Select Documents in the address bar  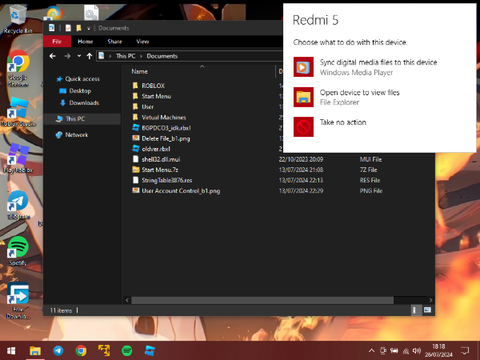click(x=162, y=56)
